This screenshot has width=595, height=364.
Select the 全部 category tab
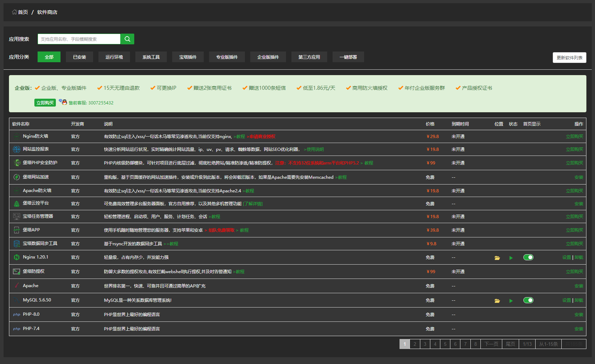49,57
